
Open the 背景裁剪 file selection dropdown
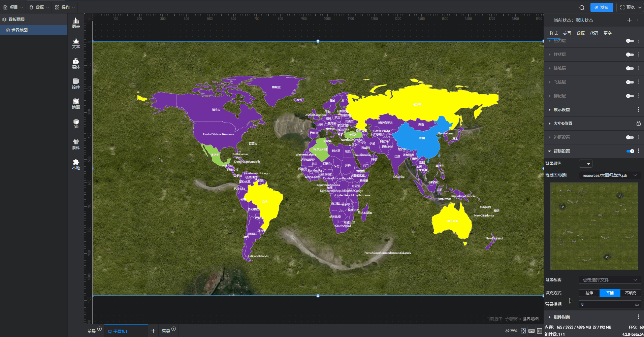(x=610, y=280)
